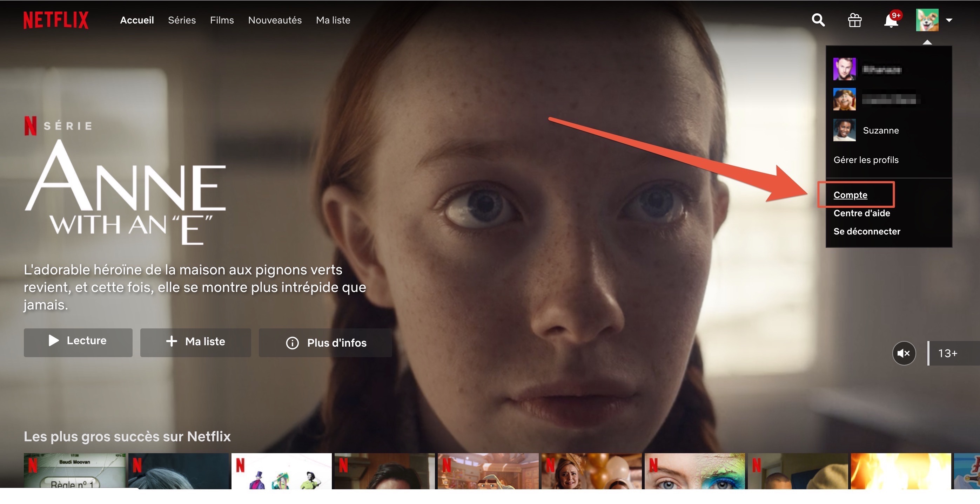980x504 pixels.
Task: Open Gérer les profils
Action: pos(866,160)
